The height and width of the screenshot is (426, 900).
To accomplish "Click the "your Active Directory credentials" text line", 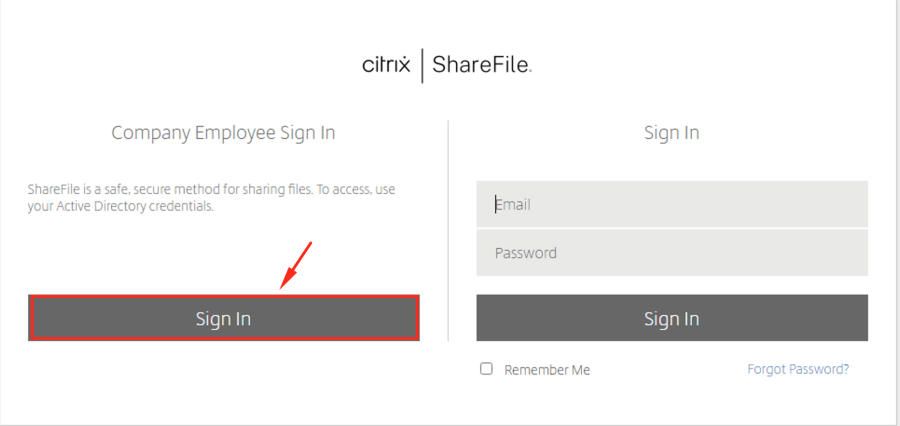I will coord(121,208).
